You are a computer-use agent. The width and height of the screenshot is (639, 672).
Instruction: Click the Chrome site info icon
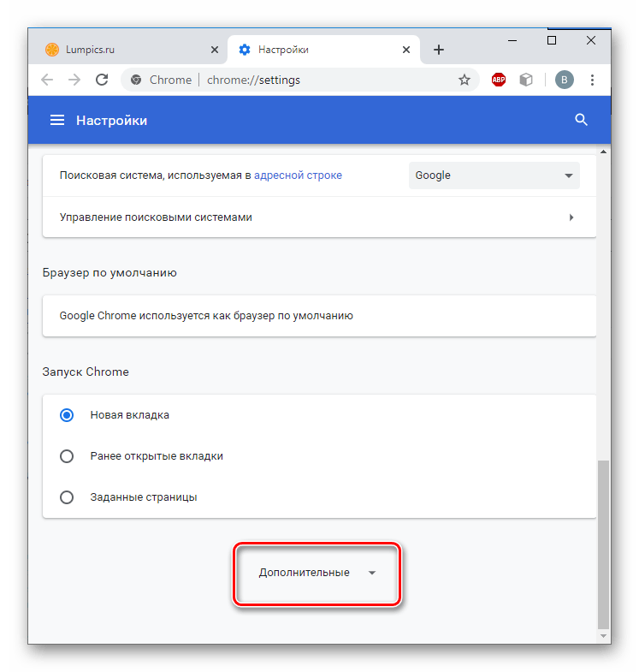pos(136,80)
